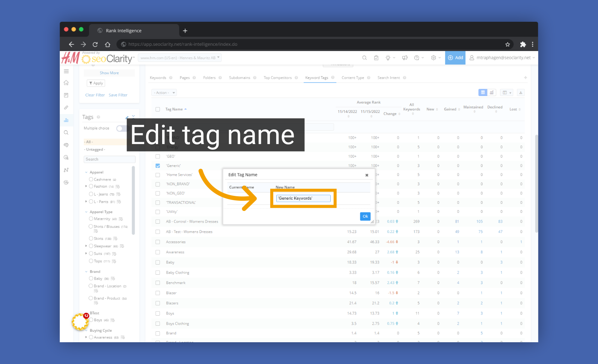Click the Apply filter button

click(96, 83)
